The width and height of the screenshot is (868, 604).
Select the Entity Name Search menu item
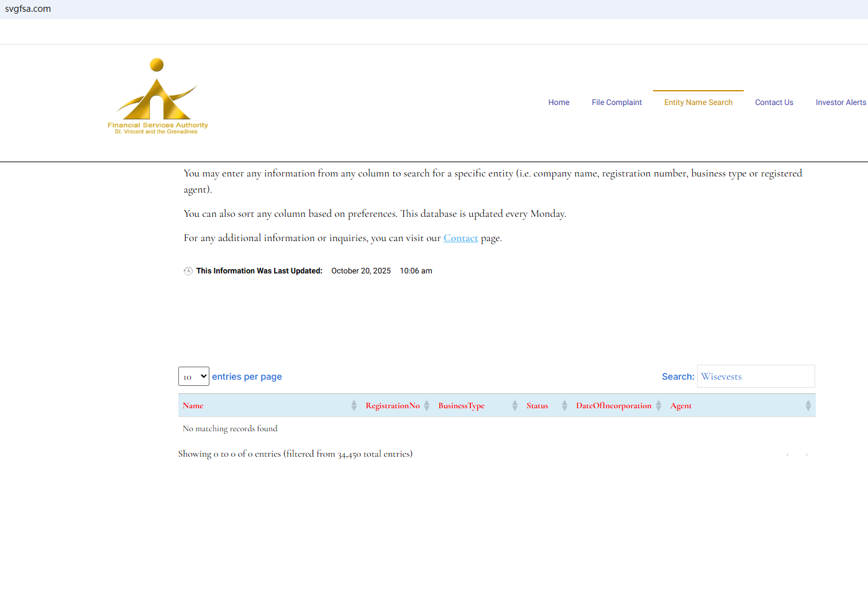[x=698, y=103]
